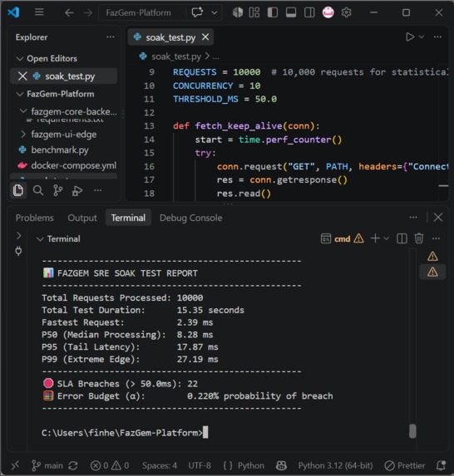Image resolution: width=454 pixels, height=476 pixels.
Task: Select soak_test.py in Open Editors
Action: pyautogui.click(x=70, y=76)
